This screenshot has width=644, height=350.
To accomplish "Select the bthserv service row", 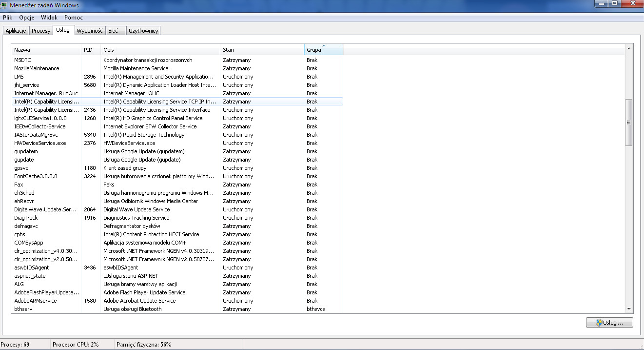I will click(177, 309).
